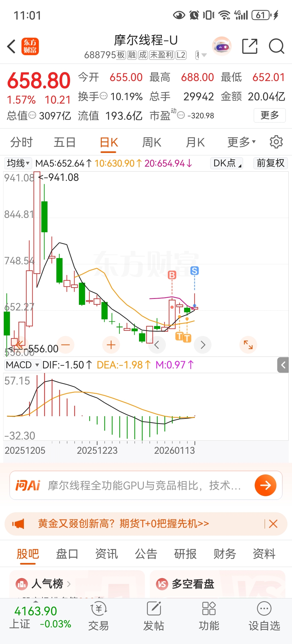Tap the 658.80 current price
This screenshot has height=644, width=292.
(39, 80)
